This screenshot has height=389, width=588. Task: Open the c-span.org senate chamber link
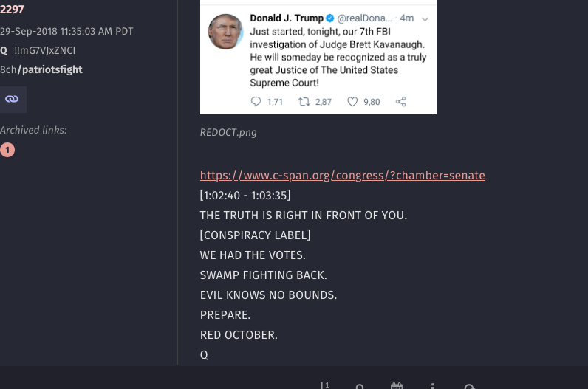click(x=342, y=176)
